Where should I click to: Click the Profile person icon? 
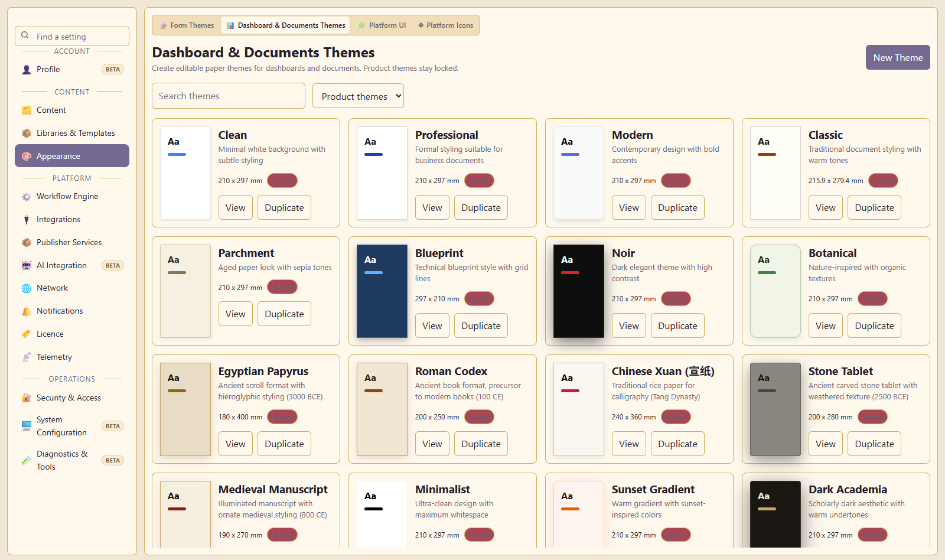[x=27, y=70]
